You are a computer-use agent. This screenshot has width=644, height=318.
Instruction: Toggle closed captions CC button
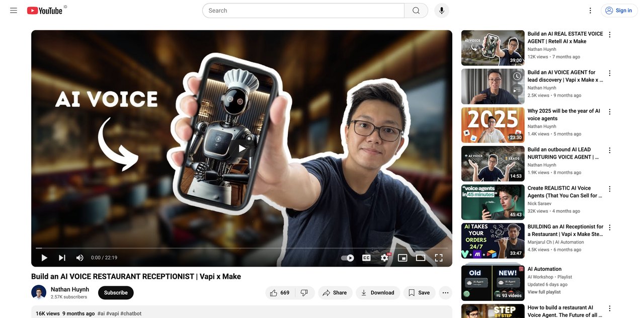[366, 258]
